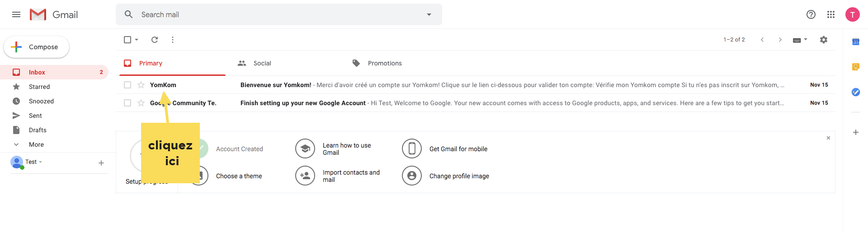The image size is (868, 232).
Task: Click the 1–2 of 2 counter
Action: (x=734, y=40)
